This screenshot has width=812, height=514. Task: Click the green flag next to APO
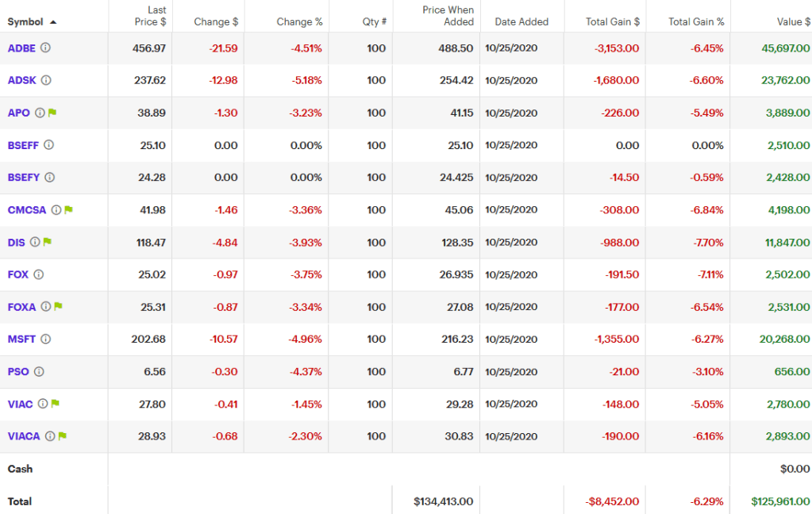(x=52, y=113)
